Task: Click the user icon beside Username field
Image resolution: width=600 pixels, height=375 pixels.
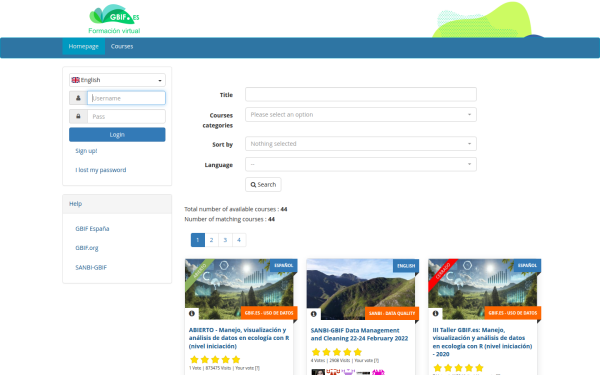Action: [x=78, y=98]
